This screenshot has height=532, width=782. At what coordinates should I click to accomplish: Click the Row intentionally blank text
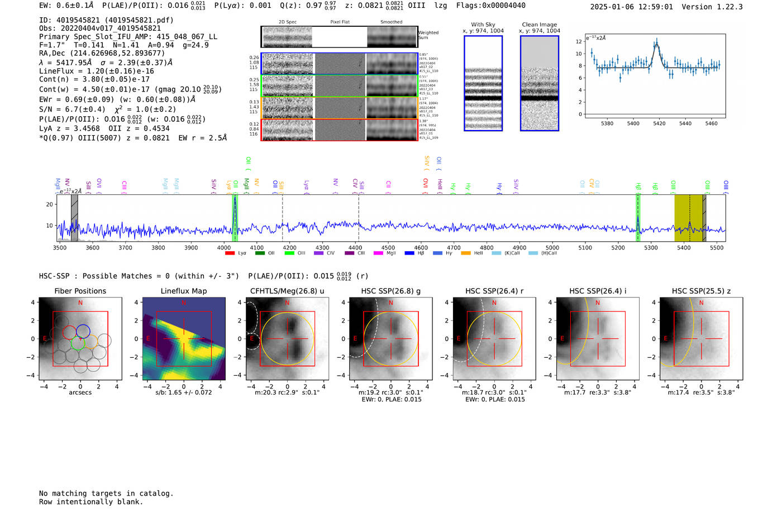click(91, 502)
